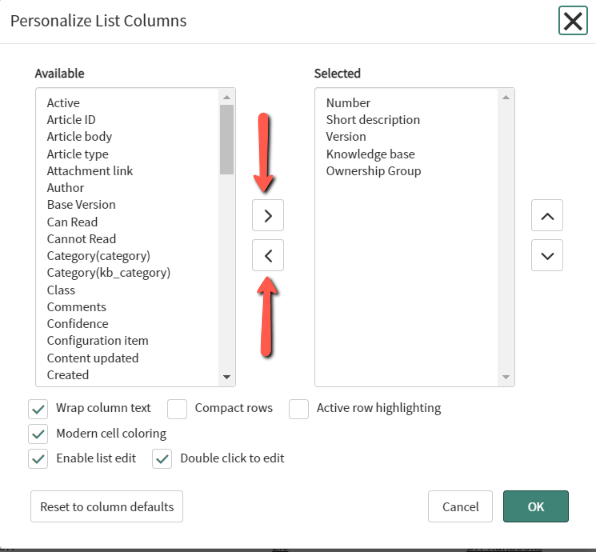Select Knowledge base in Selected list

(370, 154)
